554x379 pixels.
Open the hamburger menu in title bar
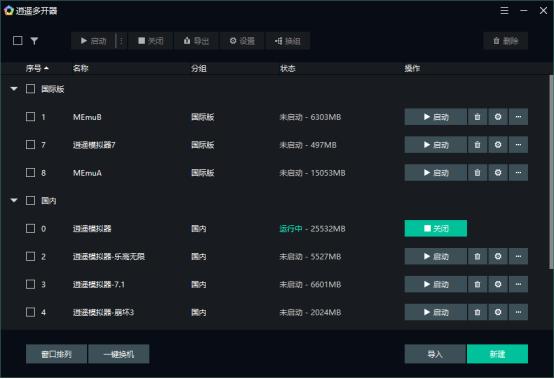point(505,11)
